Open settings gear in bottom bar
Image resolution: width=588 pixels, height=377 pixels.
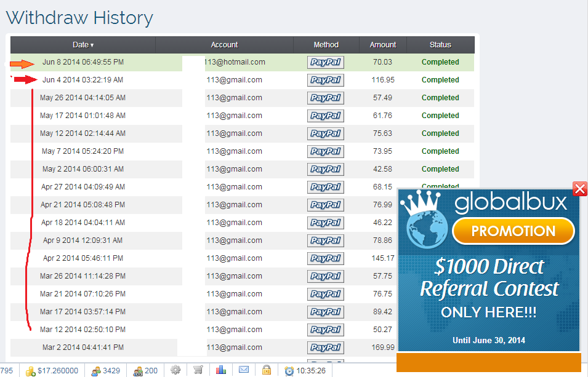pos(175,370)
